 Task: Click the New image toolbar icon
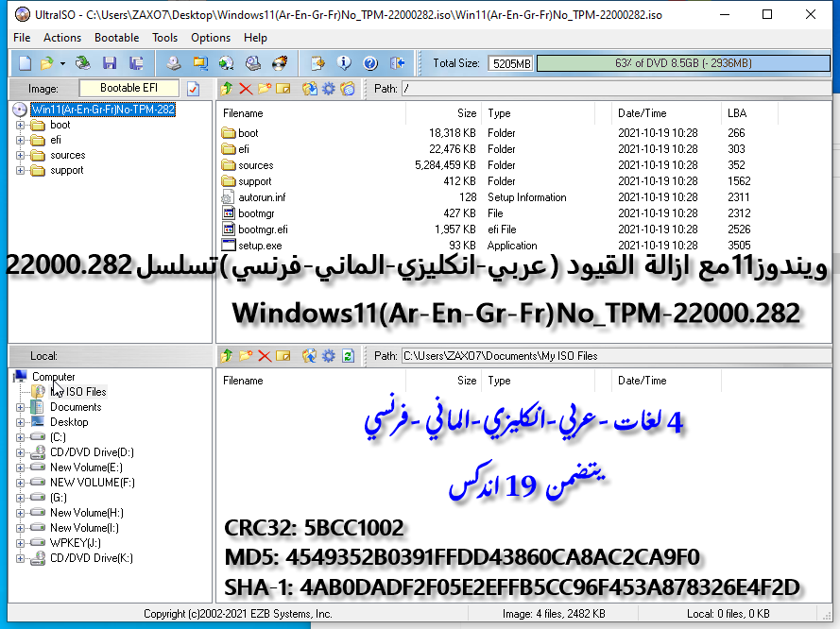click(x=25, y=63)
